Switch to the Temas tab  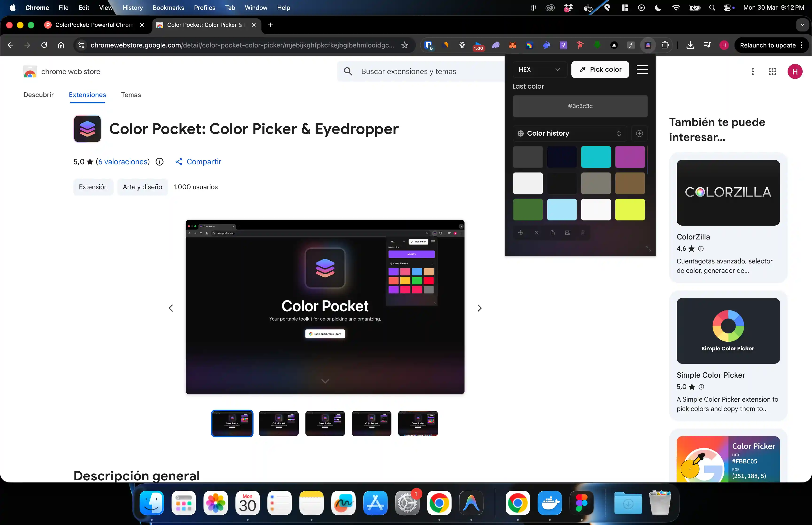tap(131, 95)
